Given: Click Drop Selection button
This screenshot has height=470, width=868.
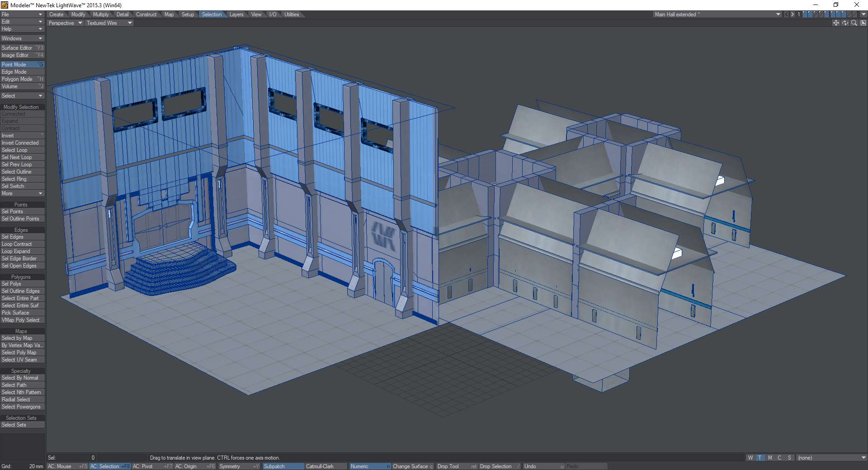Looking at the screenshot, I should pyautogui.click(x=500, y=466).
